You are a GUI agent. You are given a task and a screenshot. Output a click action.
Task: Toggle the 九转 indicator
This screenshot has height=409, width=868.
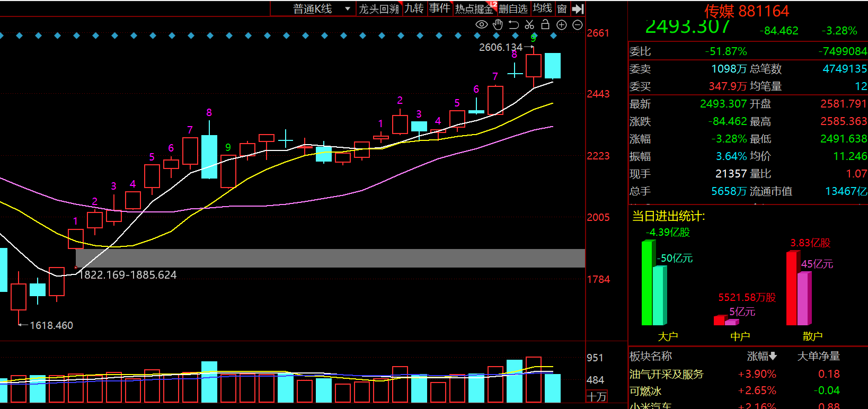click(414, 8)
